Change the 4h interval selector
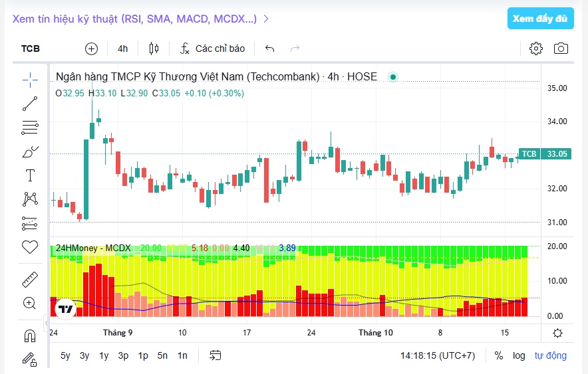 [122, 48]
